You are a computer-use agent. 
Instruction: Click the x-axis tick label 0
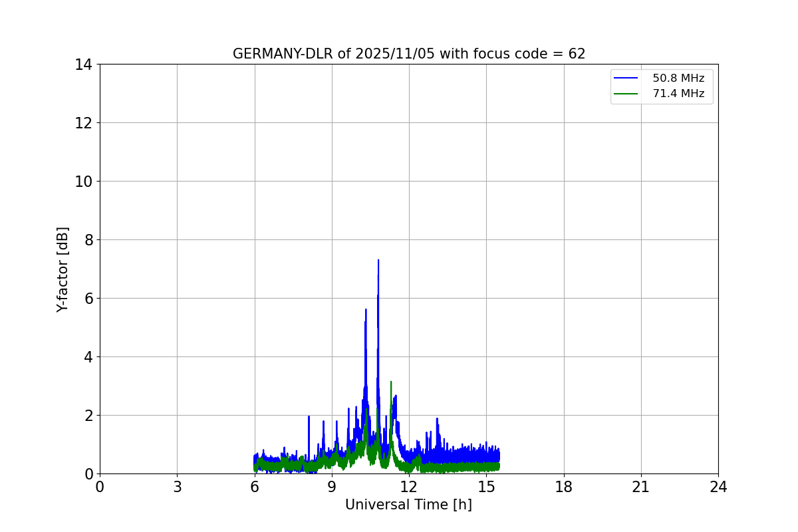[100, 487]
